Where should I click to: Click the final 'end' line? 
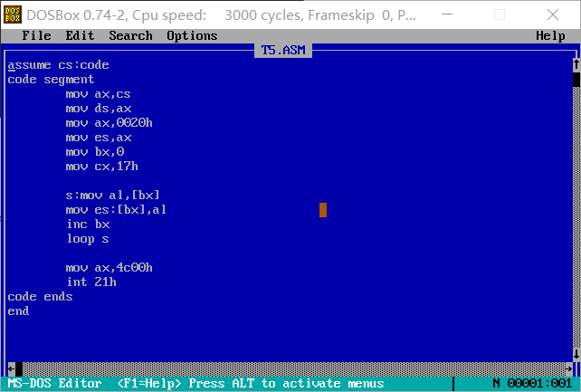pyautogui.click(x=18, y=311)
